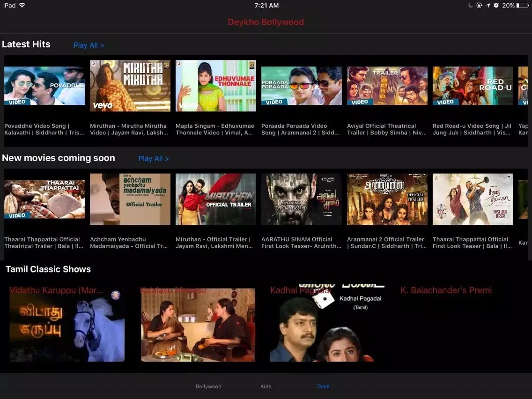Open Kaialavu Manasu show card
This screenshot has width=532, height=399.
pyautogui.click(x=198, y=325)
